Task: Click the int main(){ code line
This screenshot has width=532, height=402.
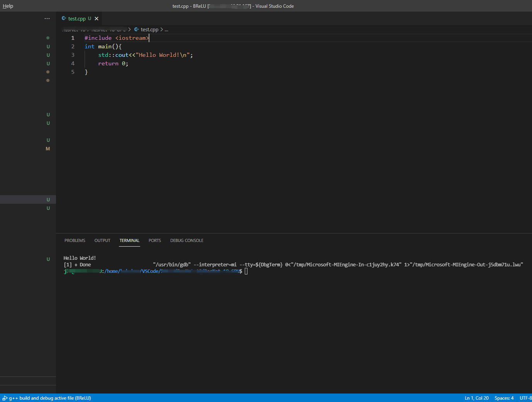Action: click(103, 46)
